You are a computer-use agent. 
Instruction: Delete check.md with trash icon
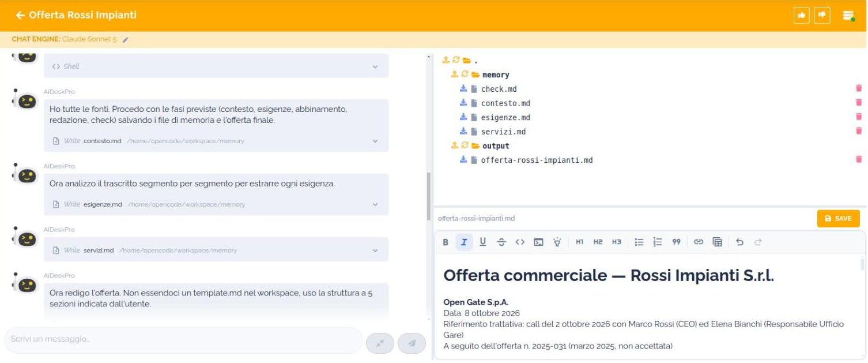859,88
